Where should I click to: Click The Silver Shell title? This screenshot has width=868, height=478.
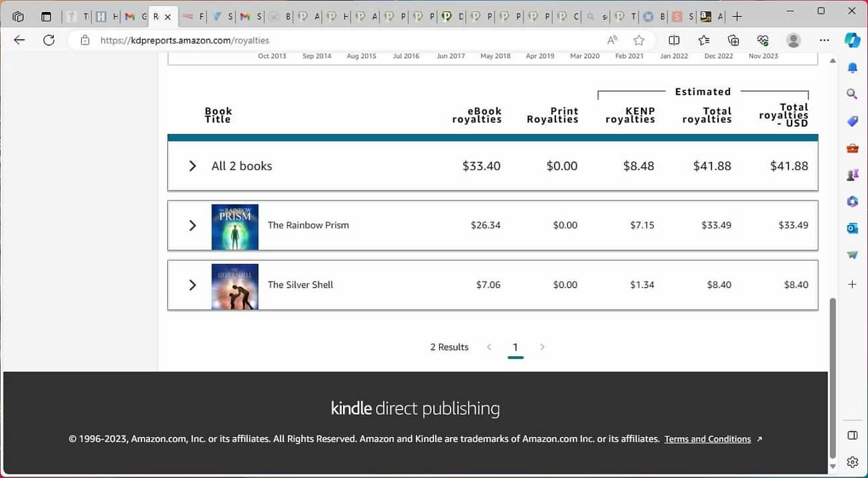click(x=300, y=285)
